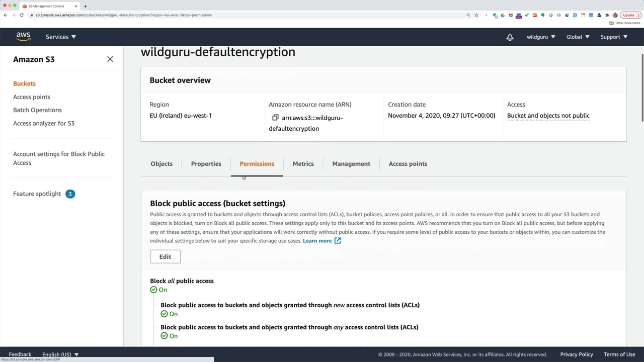Click the browser address bar URL
This screenshot has width=644, height=362.
click(123, 15)
